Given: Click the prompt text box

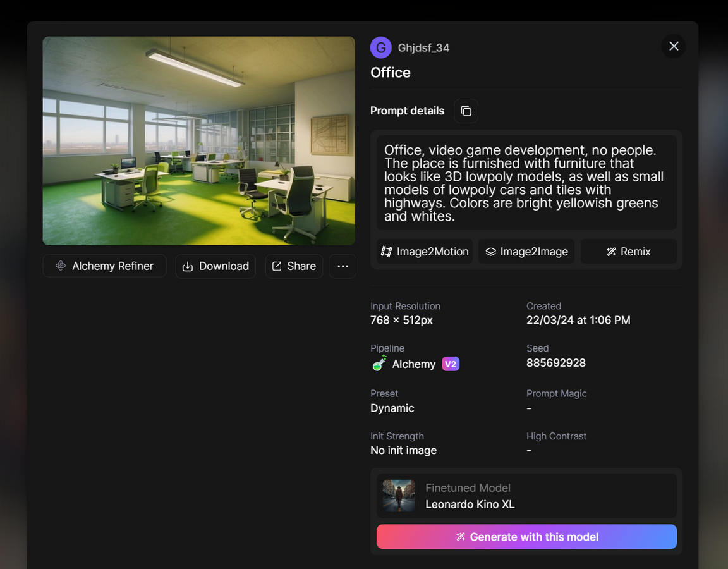Looking at the screenshot, I should pyautogui.click(x=526, y=183).
